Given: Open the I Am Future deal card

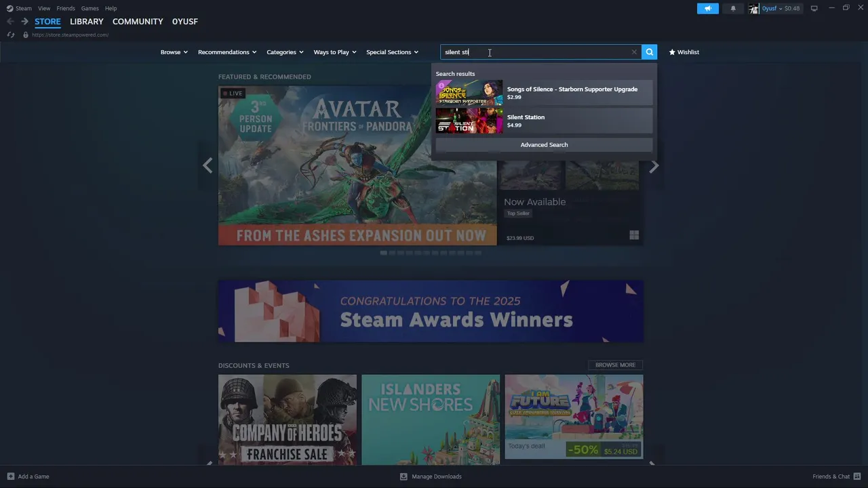Looking at the screenshot, I should pos(574,417).
